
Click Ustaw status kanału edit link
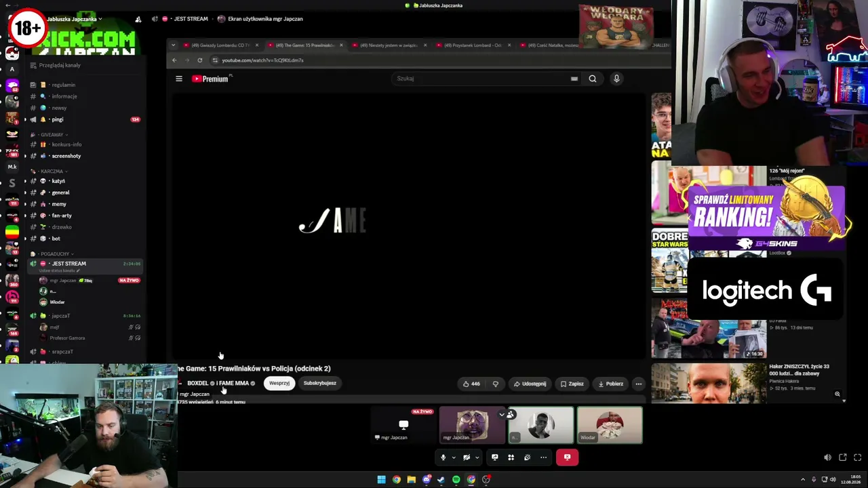[x=60, y=271]
